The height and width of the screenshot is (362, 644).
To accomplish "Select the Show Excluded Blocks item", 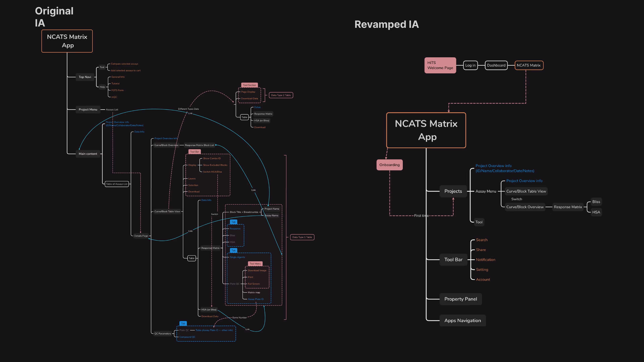I will (x=215, y=165).
